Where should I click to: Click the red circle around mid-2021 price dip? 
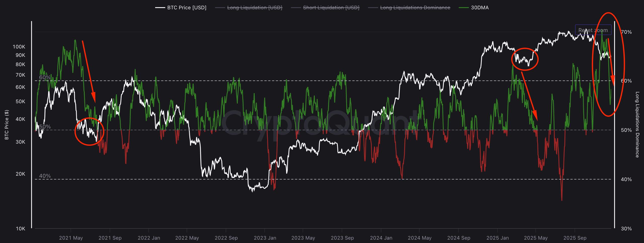tap(89, 131)
